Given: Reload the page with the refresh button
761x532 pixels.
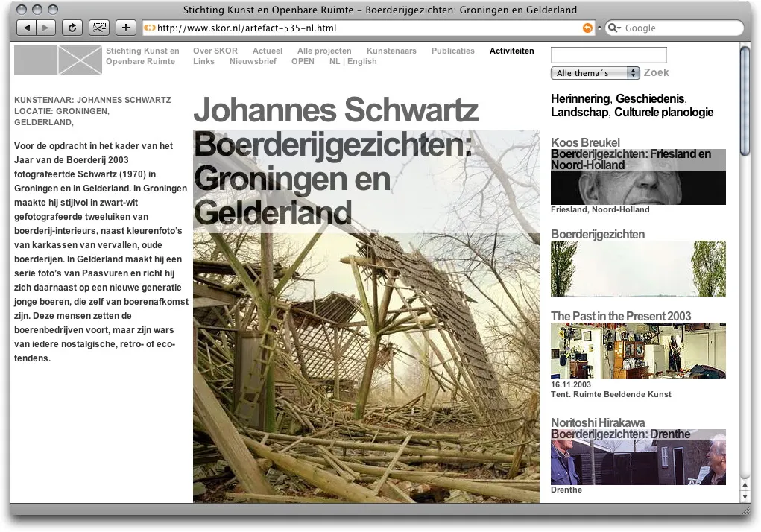Looking at the screenshot, I should click(72, 28).
